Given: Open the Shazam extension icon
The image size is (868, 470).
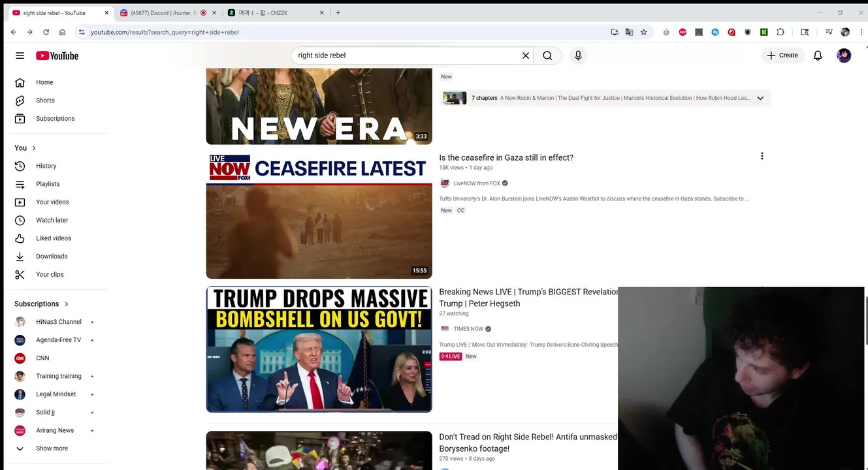Looking at the screenshot, I should pos(715,32).
